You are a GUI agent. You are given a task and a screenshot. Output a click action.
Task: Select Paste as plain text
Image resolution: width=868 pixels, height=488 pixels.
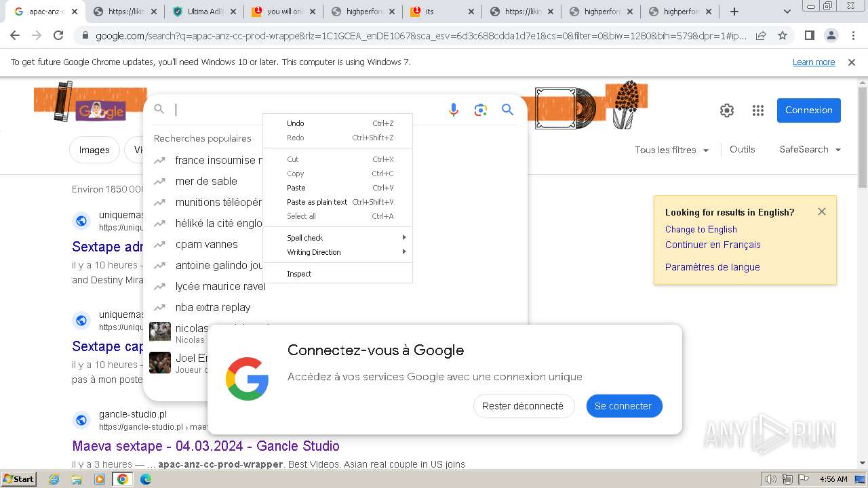(338, 202)
